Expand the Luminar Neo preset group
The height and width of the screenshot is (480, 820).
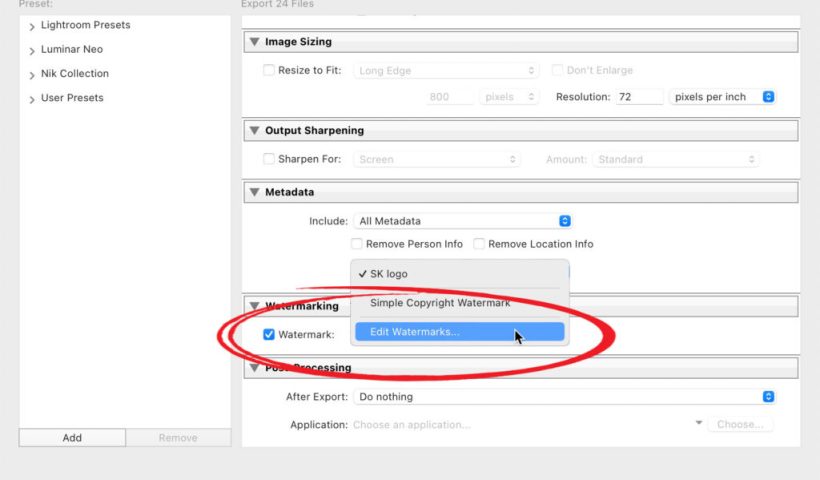point(32,50)
